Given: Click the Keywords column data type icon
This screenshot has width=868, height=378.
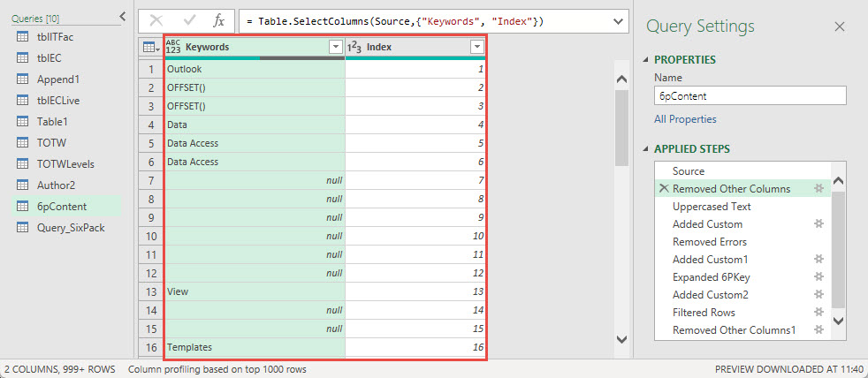Looking at the screenshot, I should 173,48.
